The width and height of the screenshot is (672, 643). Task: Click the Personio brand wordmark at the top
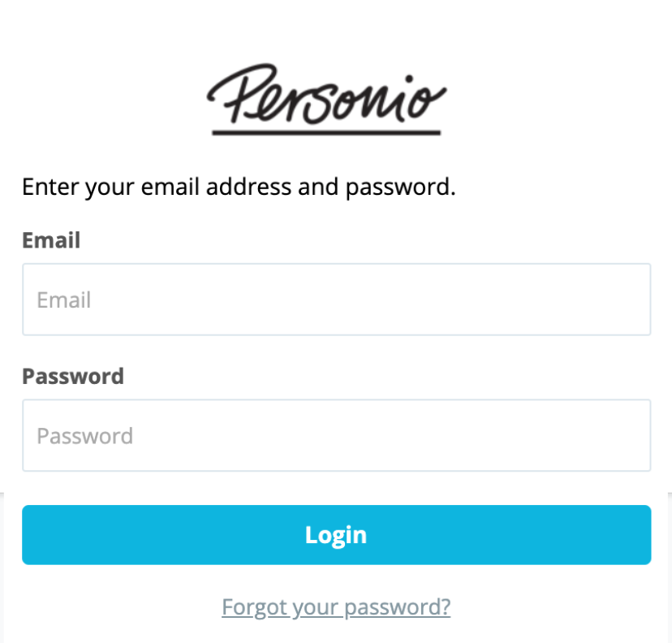click(326, 95)
